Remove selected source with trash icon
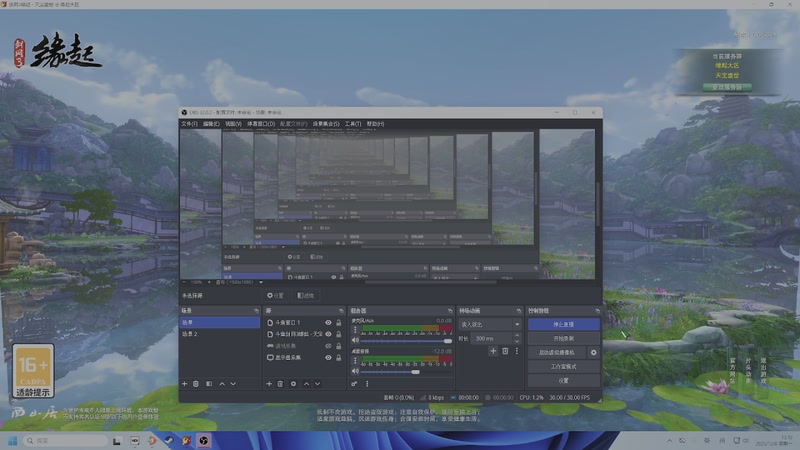Viewport: 800px width, 450px height. (280, 384)
